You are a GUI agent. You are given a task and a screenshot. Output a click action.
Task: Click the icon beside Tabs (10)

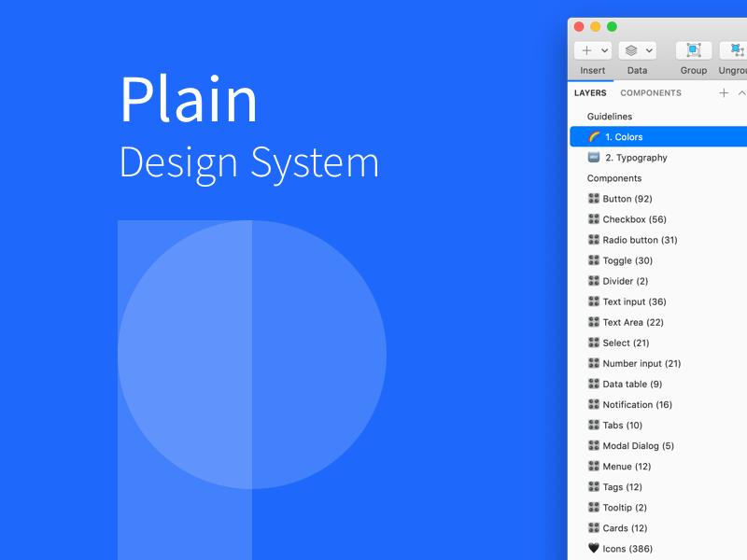click(594, 425)
